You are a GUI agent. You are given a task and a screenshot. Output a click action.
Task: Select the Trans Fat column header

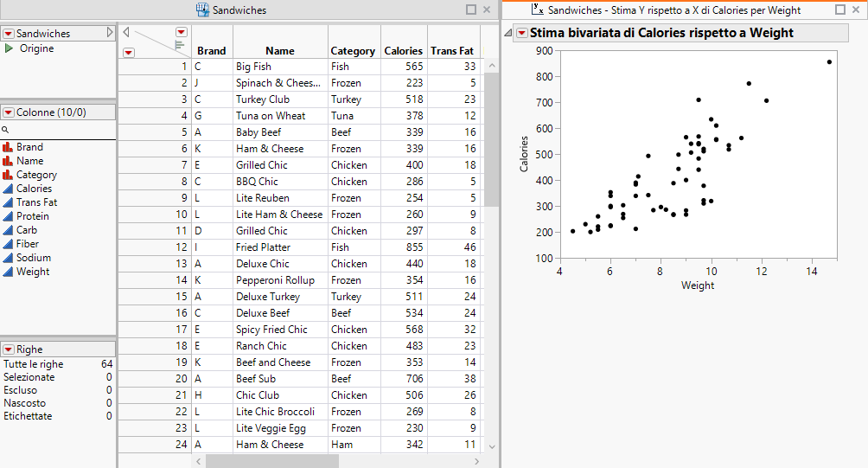point(452,51)
